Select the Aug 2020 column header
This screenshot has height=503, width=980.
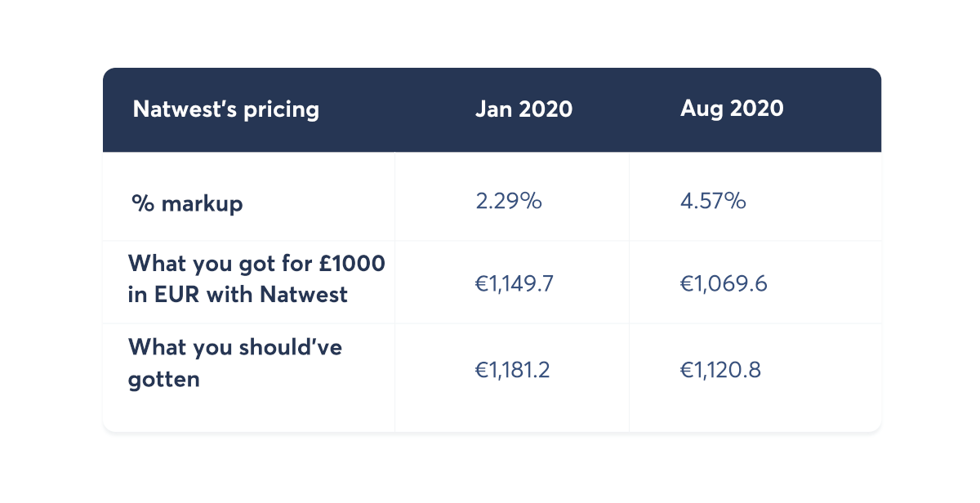pos(732,109)
